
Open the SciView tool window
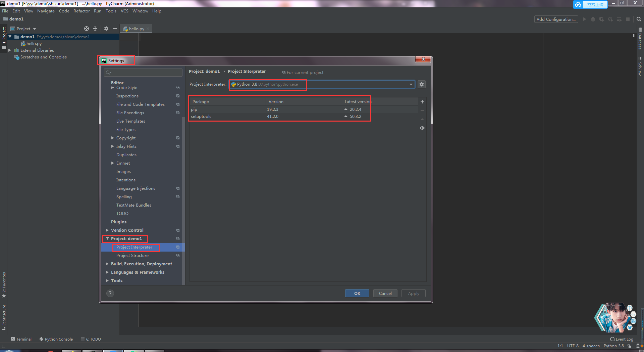(640, 66)
